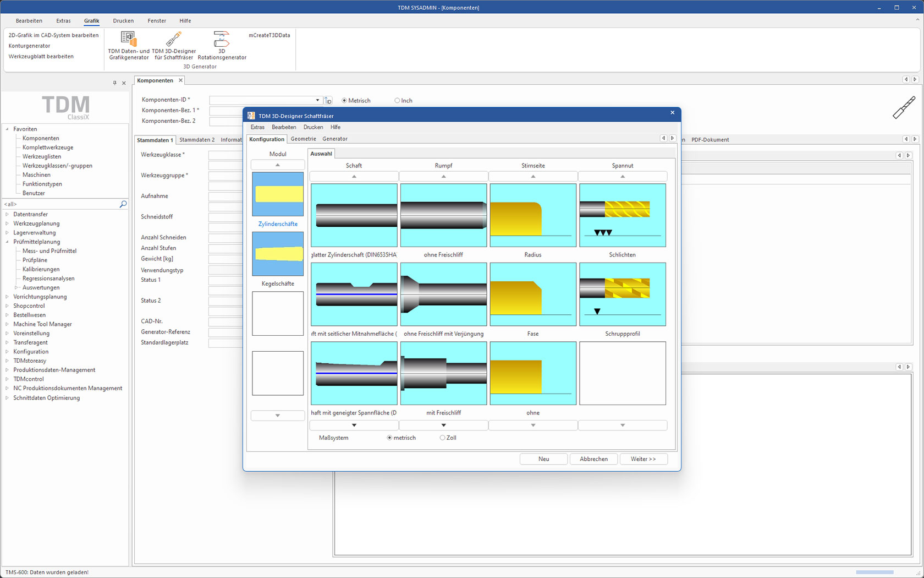Click Werkzeugblatt bearbeiten
924x578 pixels.
[41, 56]
